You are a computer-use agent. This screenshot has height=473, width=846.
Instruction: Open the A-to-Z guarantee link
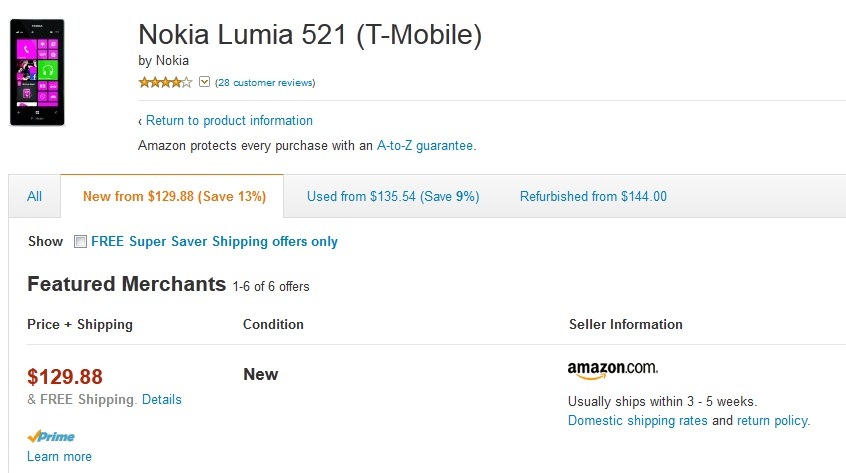coord(425,145)
